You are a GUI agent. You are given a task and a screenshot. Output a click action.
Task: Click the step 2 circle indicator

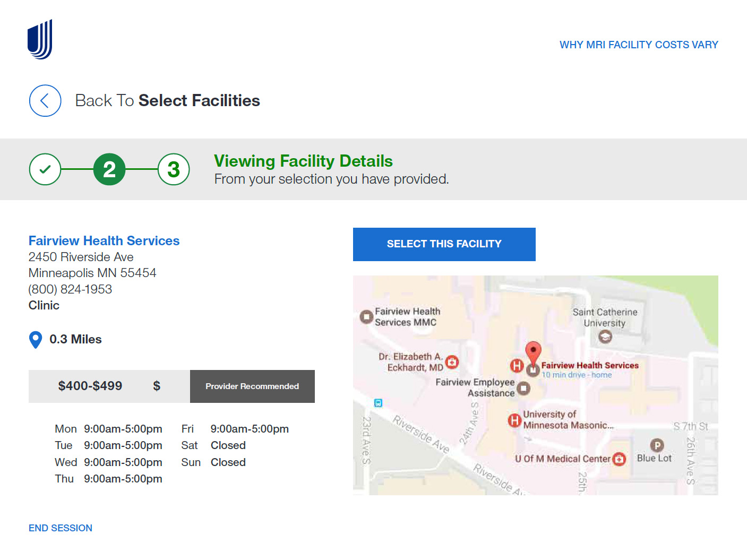tap(109, 169)
